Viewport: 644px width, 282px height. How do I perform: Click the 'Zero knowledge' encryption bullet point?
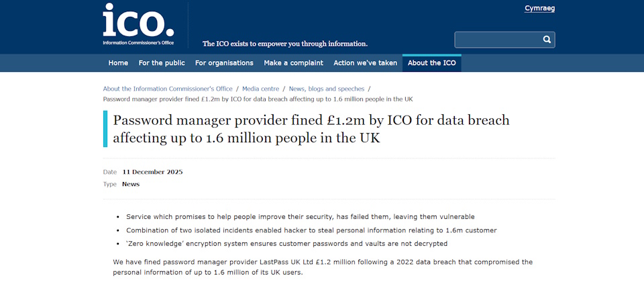pos(286,243)
